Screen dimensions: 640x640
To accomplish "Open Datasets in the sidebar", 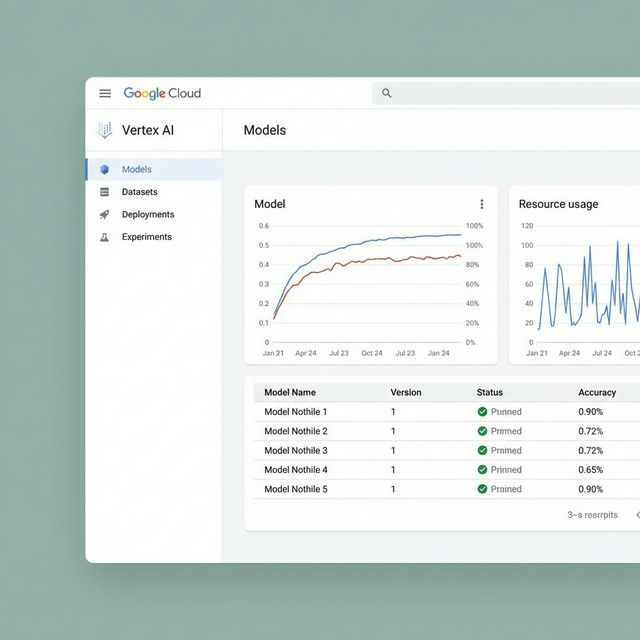I will 154,192.
